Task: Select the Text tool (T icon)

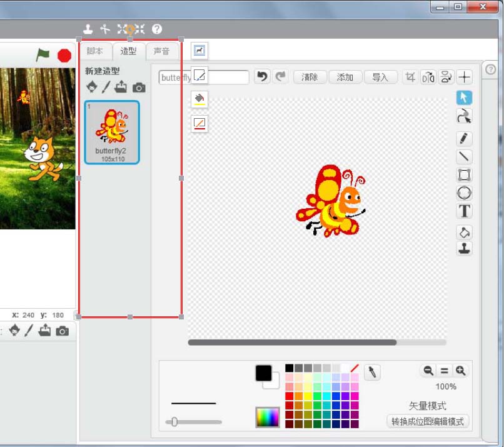Action: click(x=464, y=211)
